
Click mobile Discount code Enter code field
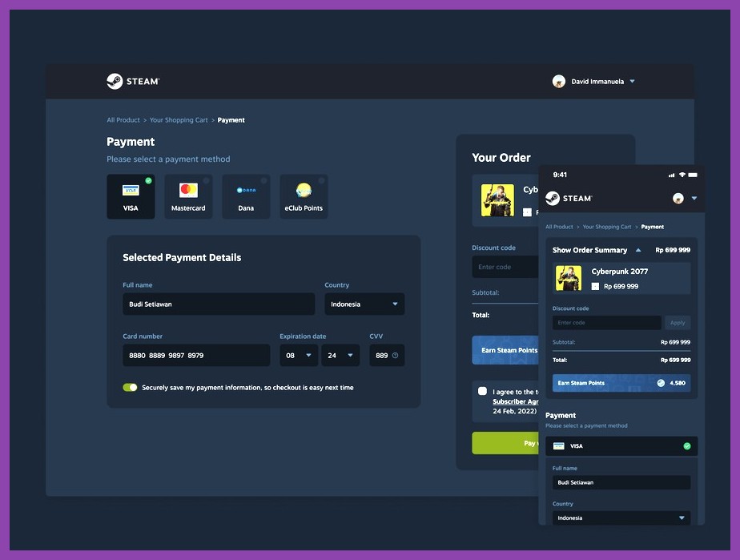(606, 323)
